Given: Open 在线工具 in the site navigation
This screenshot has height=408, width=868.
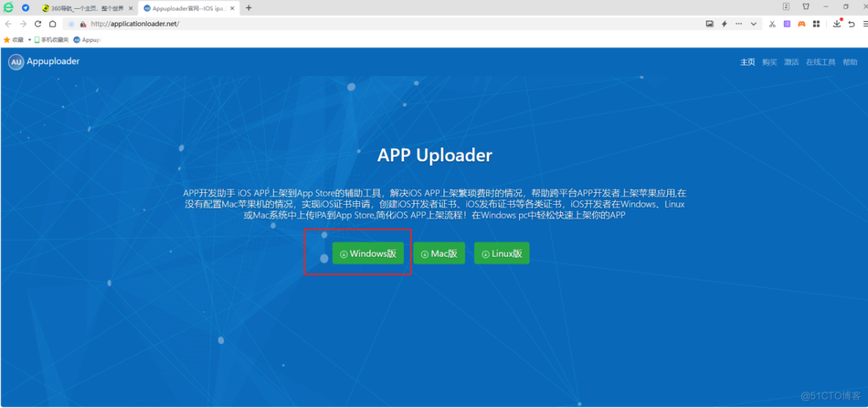Looking at the screenshot, I should (820, 62).
